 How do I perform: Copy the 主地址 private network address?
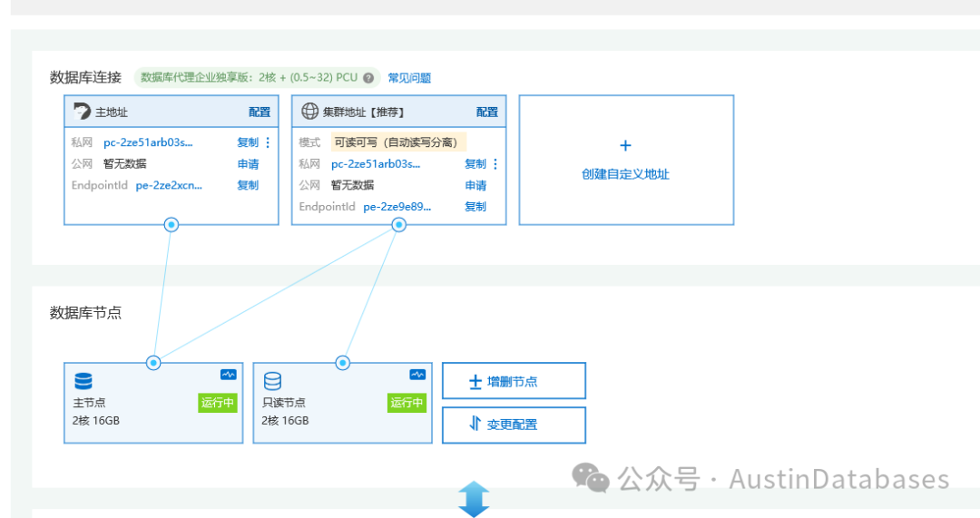(248, 142)
